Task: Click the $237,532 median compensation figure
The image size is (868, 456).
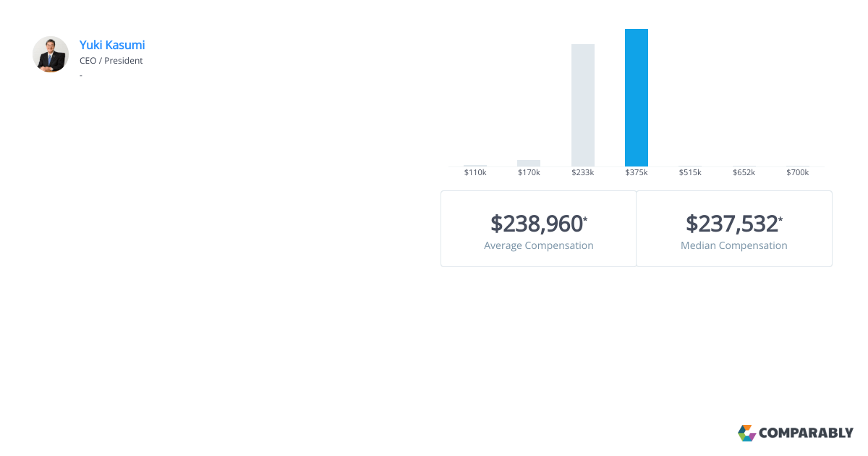Action: 734,224
